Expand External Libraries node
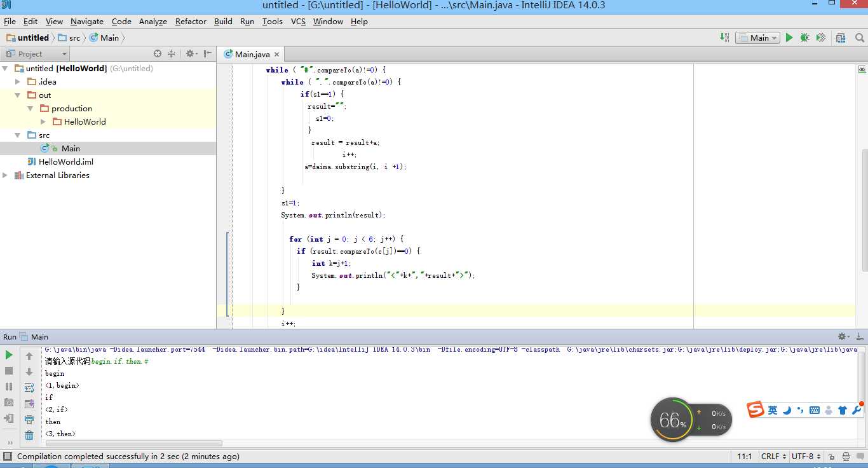868x468 pixels. tap(5, 175)
